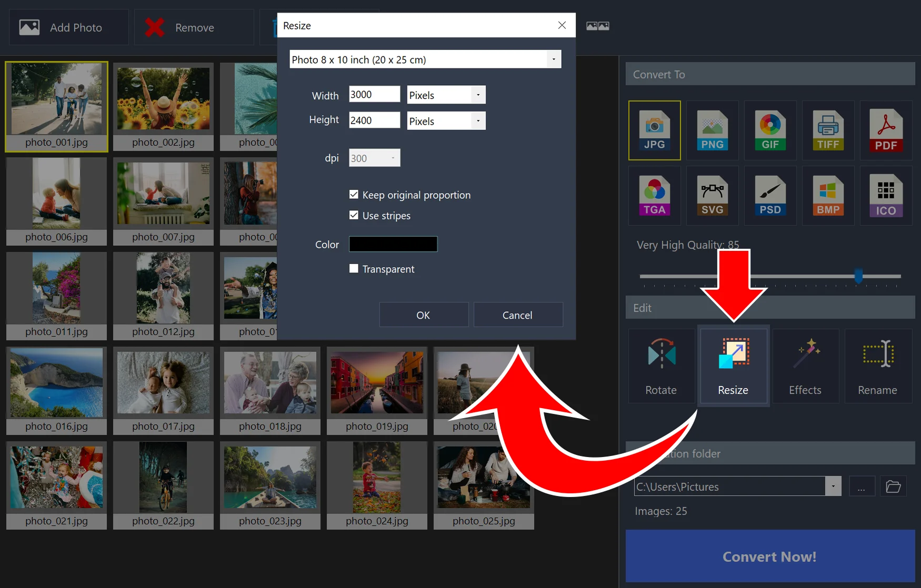Click the Remove button
921x588 pixels.
[194, 27]
